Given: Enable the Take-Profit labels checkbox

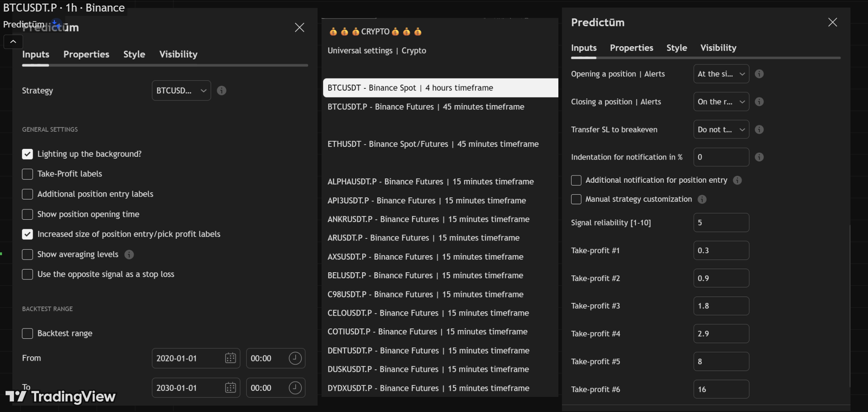Looking at the screenshot, I should click(x=27, y=174).
